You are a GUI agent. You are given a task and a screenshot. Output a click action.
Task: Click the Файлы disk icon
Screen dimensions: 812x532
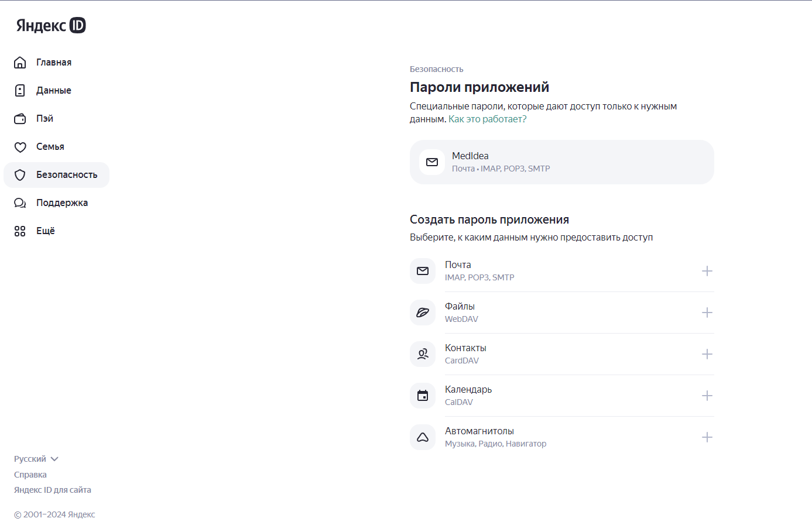pyautogui.click(x=423, y=313)
